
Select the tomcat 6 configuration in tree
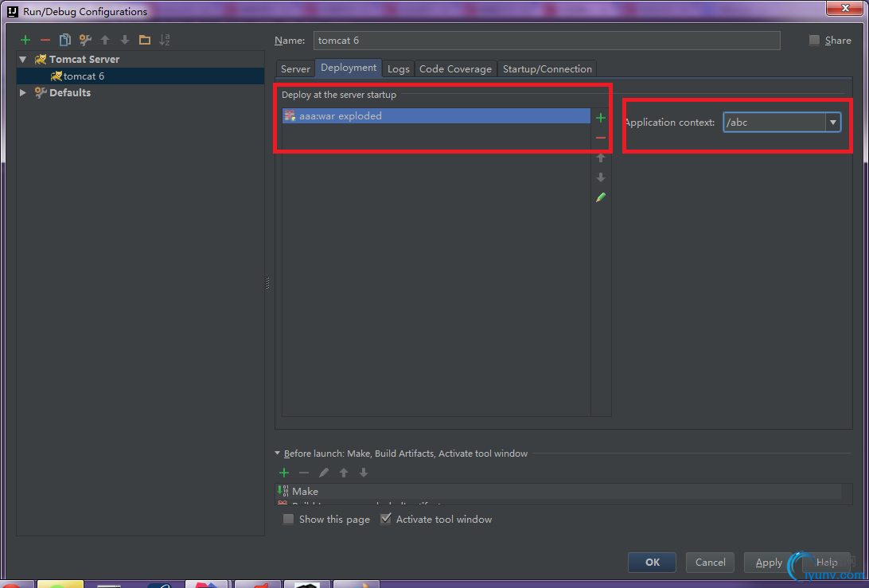[x=140, y=76]
